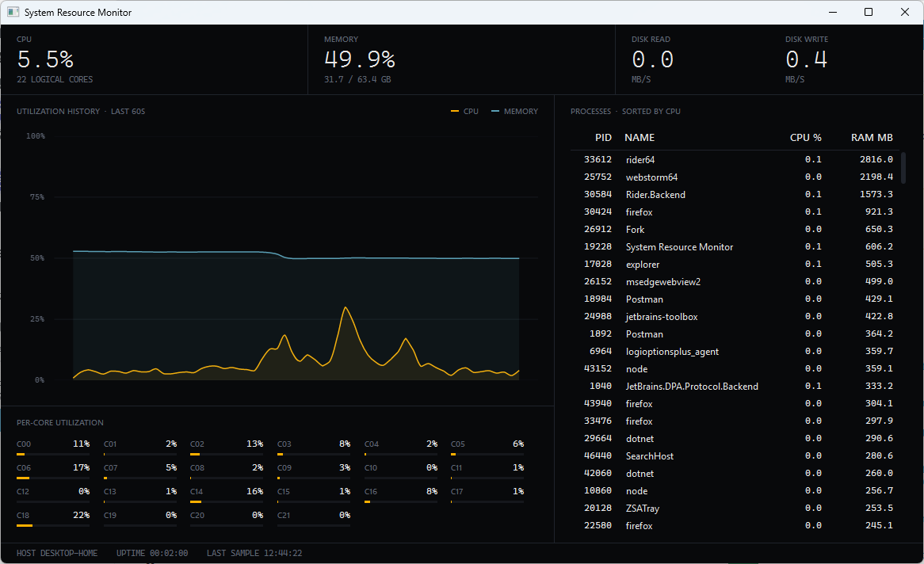This screenshot has width=924, height=564.
Task: Click the overall CPU 5.5% reading
Action: tap(45, 59)
